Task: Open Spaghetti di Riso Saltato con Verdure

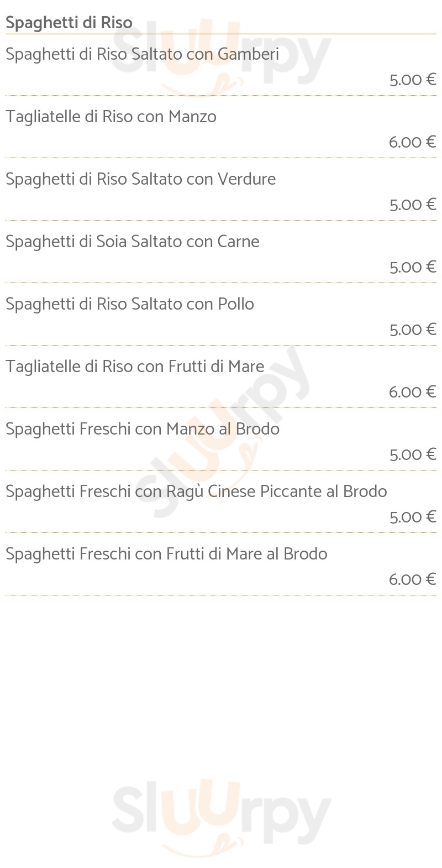Action: point(141,179)
